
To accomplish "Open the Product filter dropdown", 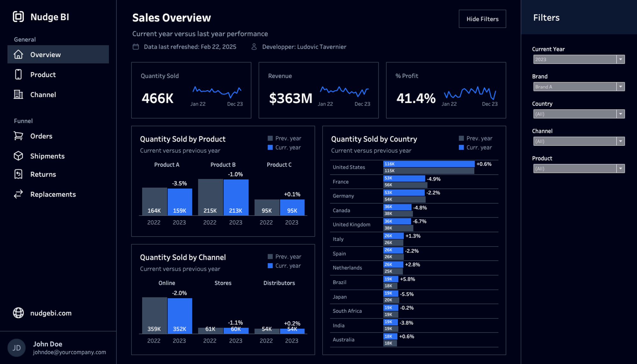I will (620, 168).
